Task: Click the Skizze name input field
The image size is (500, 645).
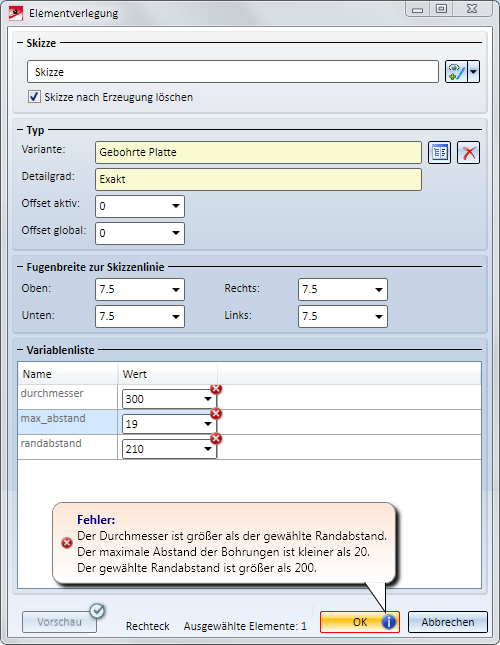Action: pyautogui.click(x=233, y=72)
